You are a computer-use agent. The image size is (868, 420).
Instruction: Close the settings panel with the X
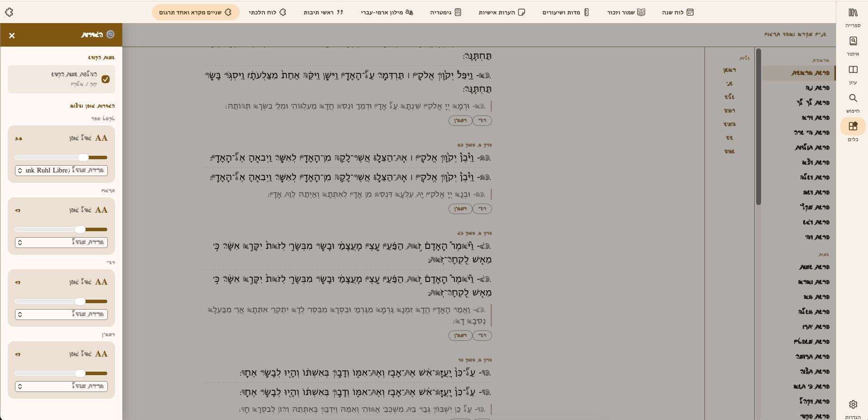pos(12,35)
